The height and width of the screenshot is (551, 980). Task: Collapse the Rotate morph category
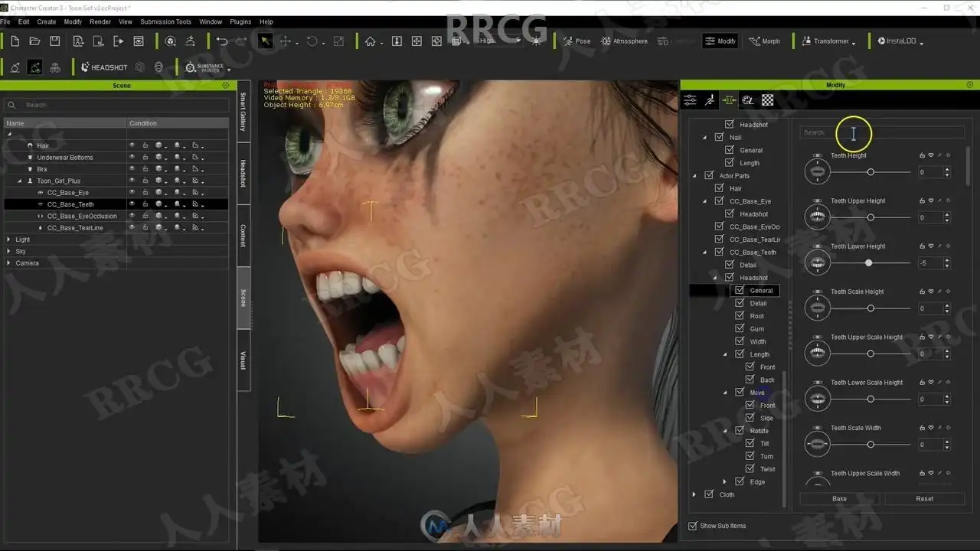click(x=724, y=431)
